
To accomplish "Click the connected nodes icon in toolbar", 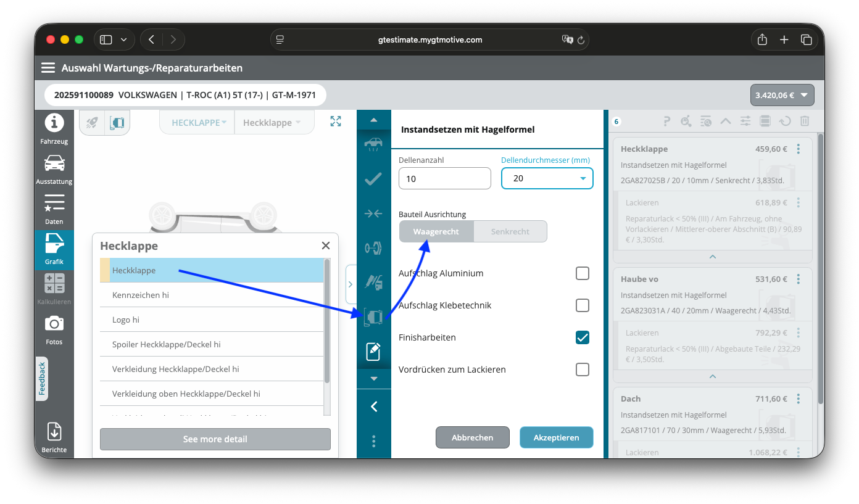I will [x=686, y=122].
